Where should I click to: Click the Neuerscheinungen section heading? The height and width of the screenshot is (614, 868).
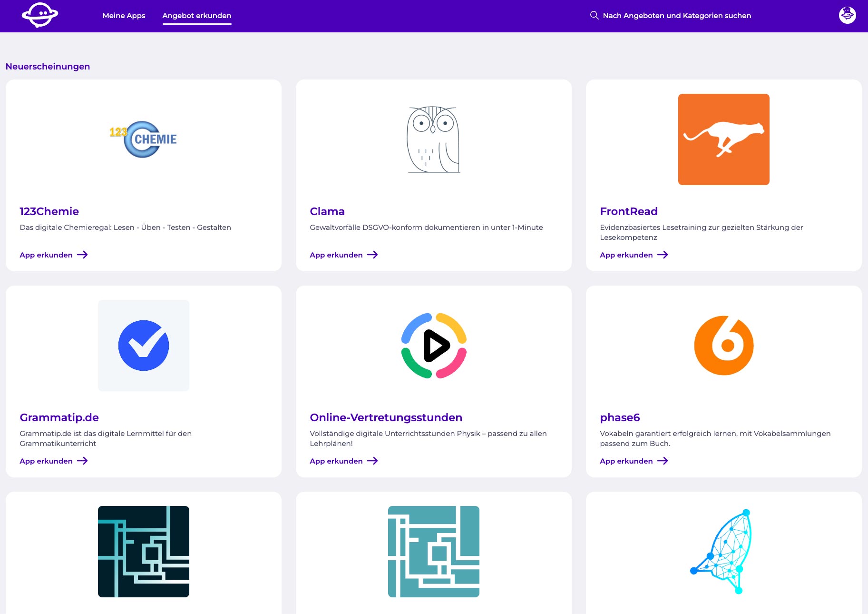(x=48, y=66)
